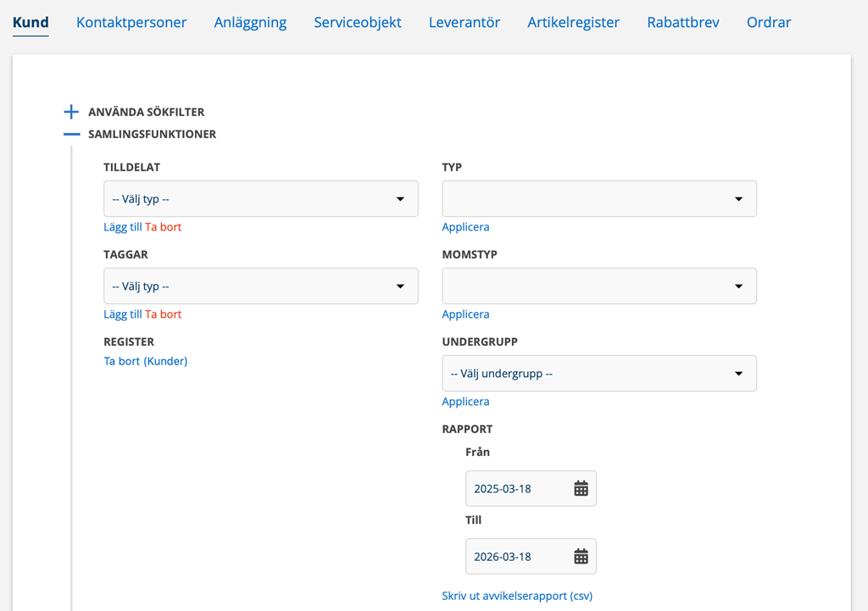Open the Tilldelat dropdown
The width and height of the screenshot is (868, 611).
[260, 199]
